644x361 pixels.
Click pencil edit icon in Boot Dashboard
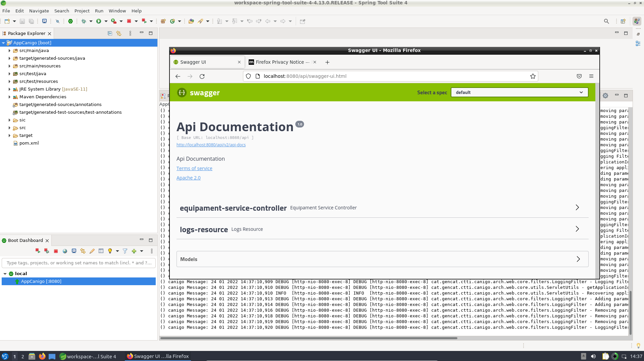(92, 251)
